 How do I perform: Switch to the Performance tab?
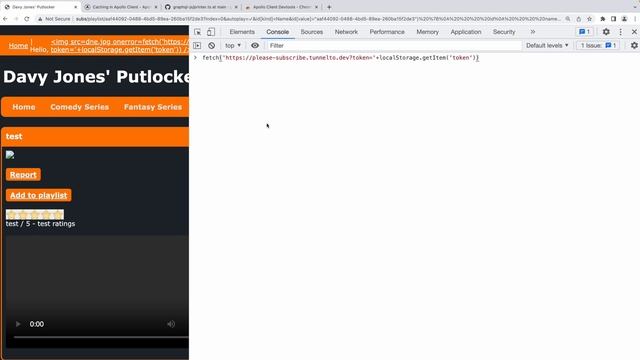[x=387, y=32]
